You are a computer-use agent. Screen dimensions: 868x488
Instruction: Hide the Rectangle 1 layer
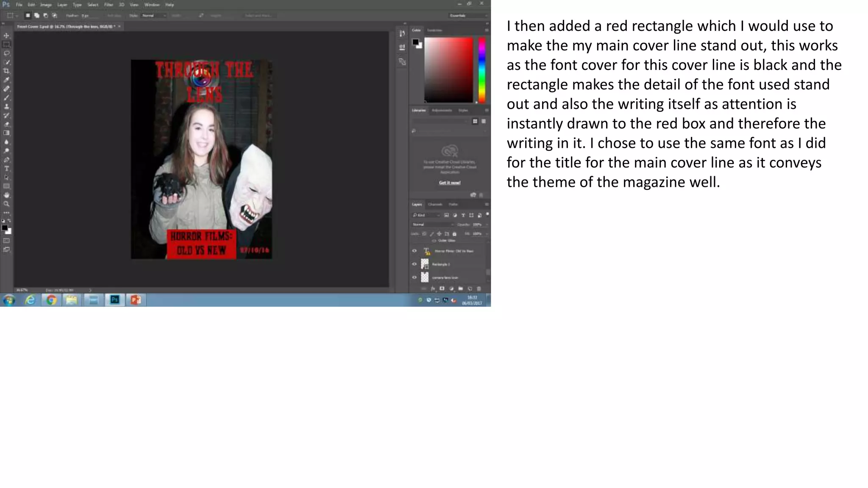[x=415, y=264]
